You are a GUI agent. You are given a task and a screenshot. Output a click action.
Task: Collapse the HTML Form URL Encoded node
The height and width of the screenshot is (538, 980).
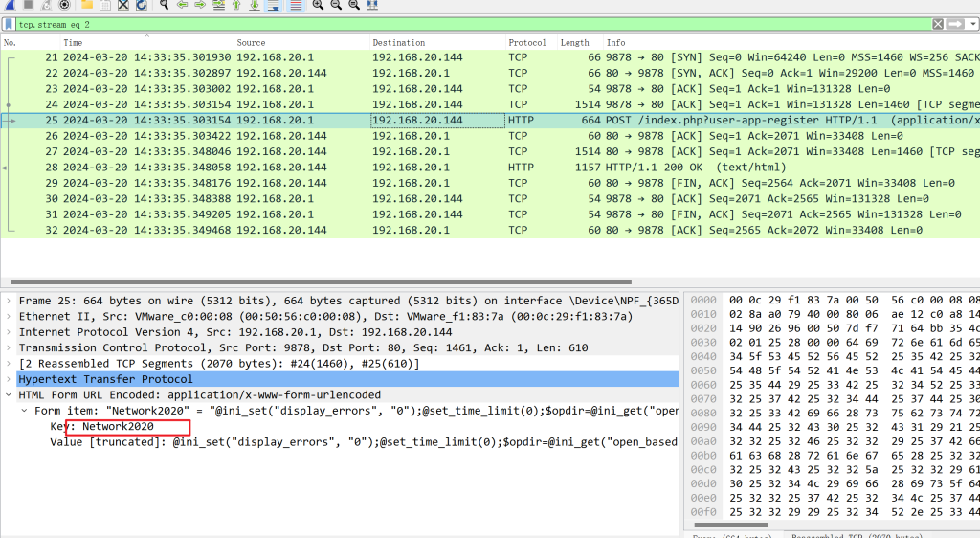(10, 394)
